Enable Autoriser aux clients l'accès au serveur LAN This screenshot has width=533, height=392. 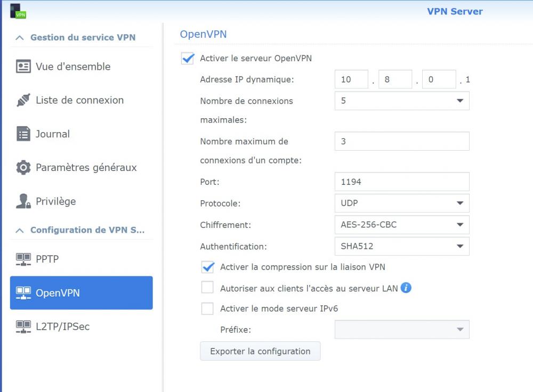pyautogui.click(x=207, y=288)
